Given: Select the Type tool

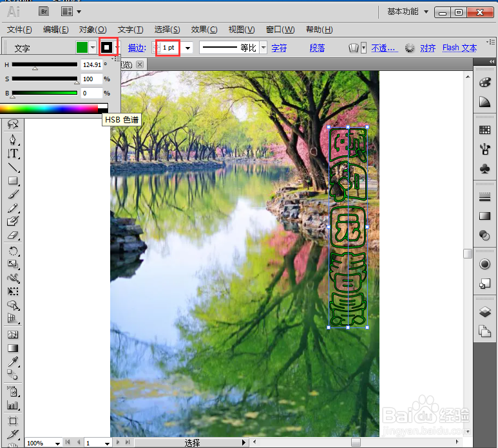Looking at the screenshot, I should (13, 153).
